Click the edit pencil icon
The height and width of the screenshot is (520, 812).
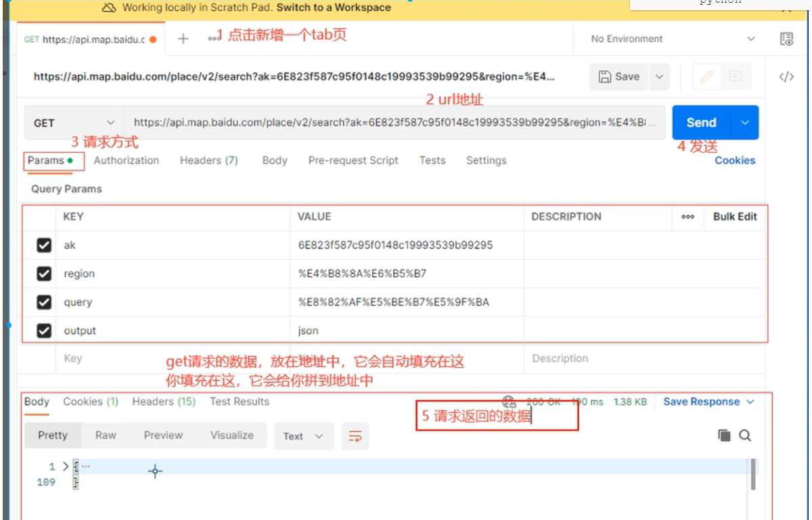pos(707,77)
